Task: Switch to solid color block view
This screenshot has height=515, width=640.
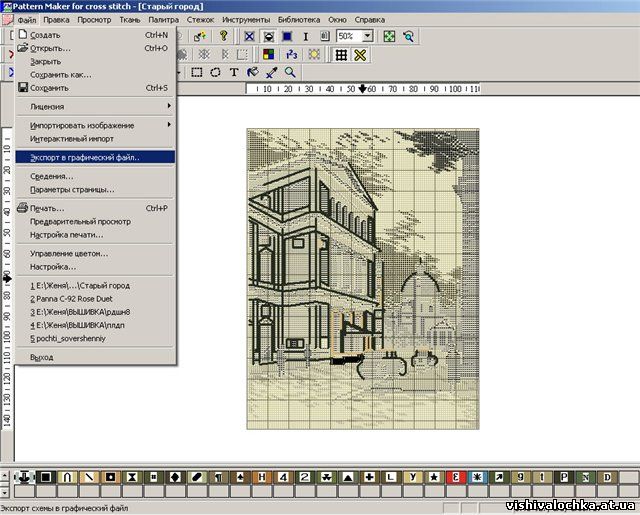Action: tap(287, 36)
